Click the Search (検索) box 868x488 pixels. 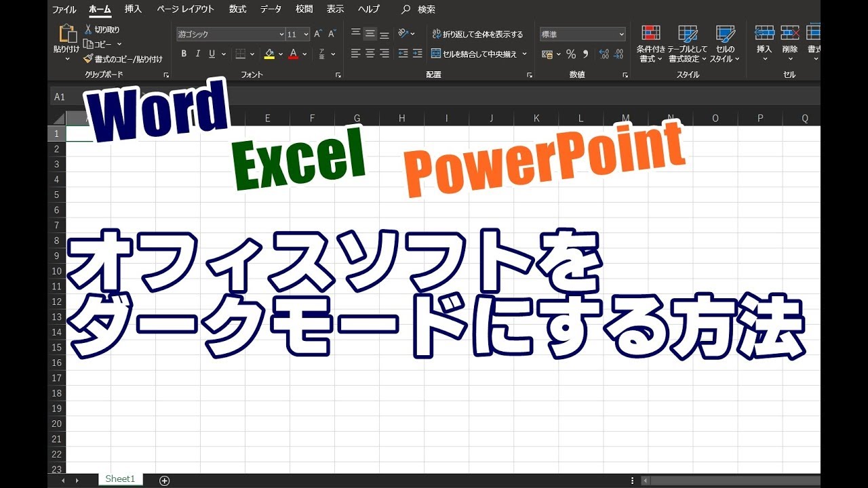coord(418,9)
